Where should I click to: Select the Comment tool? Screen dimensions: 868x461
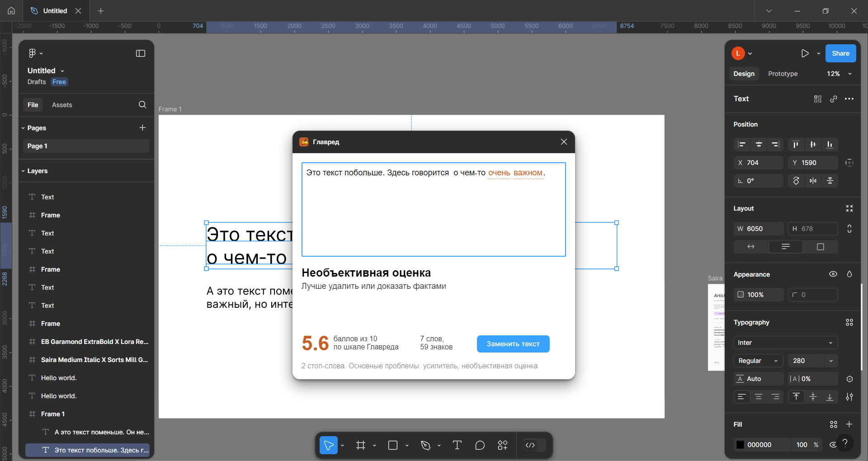[480, 445]
